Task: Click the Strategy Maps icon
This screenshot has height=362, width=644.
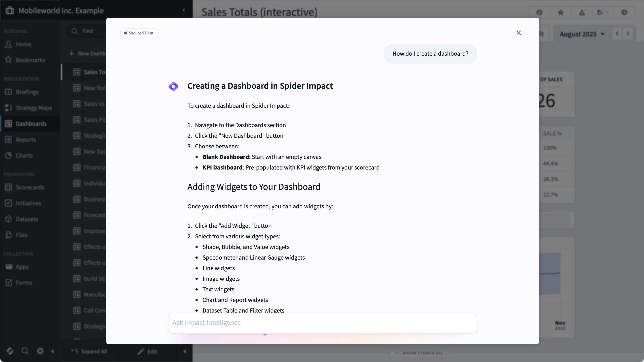Action: point(8,108)
